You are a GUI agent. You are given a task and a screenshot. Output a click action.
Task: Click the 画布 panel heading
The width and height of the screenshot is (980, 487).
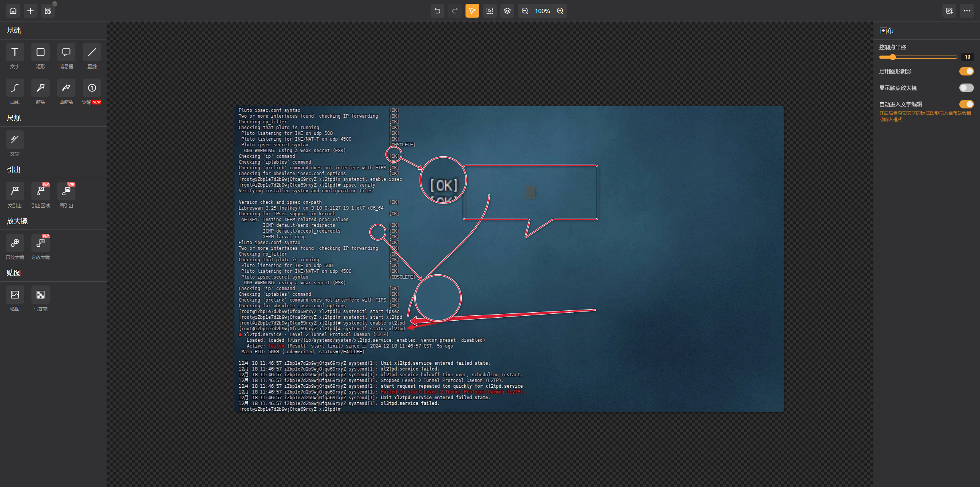[x=887, y=31]
